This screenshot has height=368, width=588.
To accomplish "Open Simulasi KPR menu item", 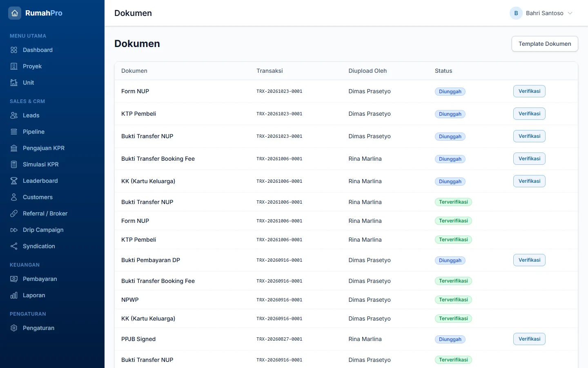I will [x=52, y=164].
